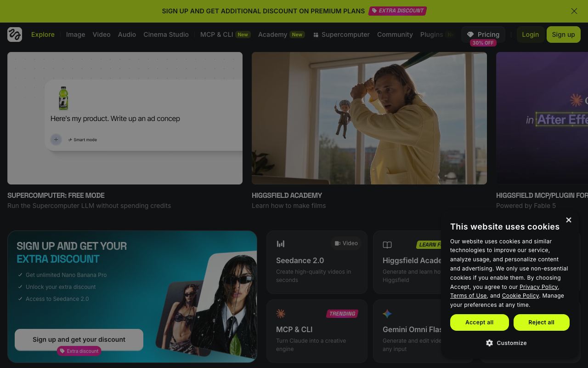588x368 pixels.
Task: Click the Gemini sparkle icon
Action: coord(387,314)
